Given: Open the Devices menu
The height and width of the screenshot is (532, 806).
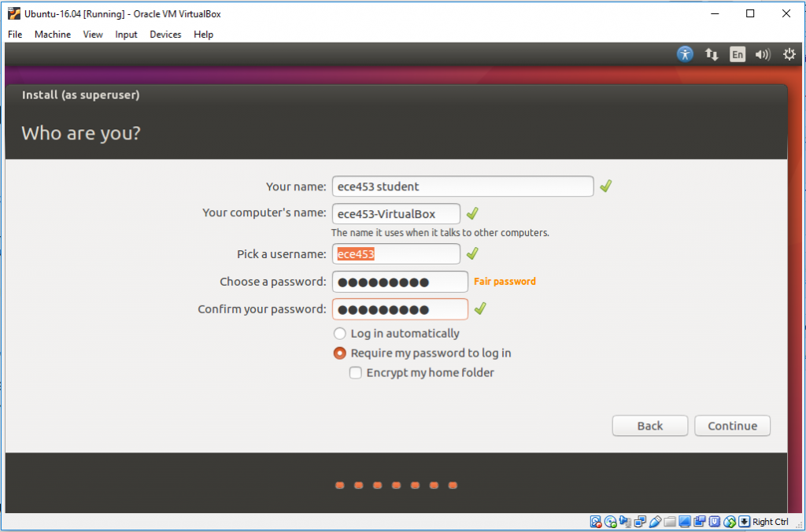Looking at the screenshot, I should point(165,35).
